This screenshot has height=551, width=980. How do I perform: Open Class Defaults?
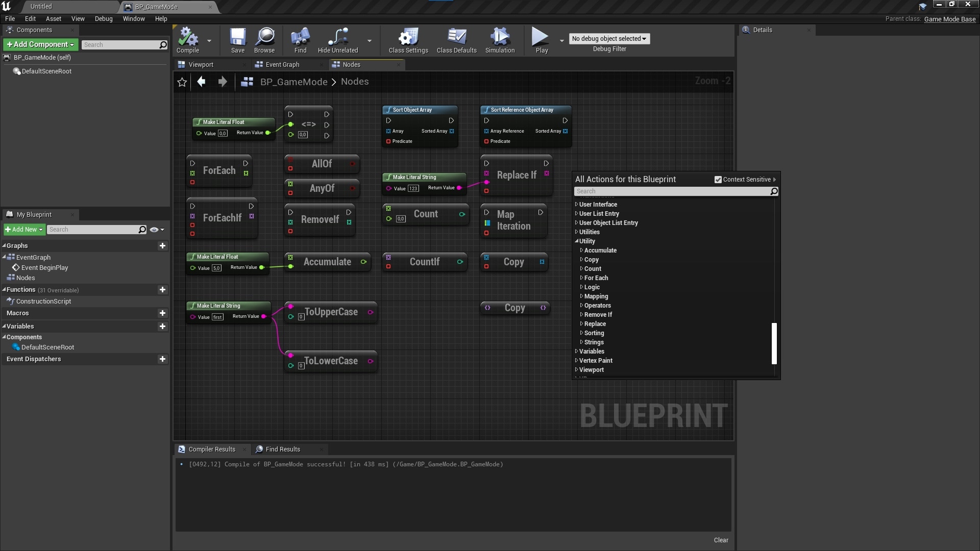click(x=457, y=40)
